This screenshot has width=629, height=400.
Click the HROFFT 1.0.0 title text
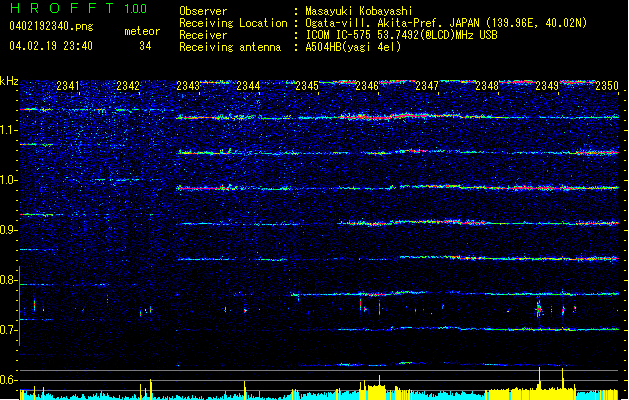[79, 8]
